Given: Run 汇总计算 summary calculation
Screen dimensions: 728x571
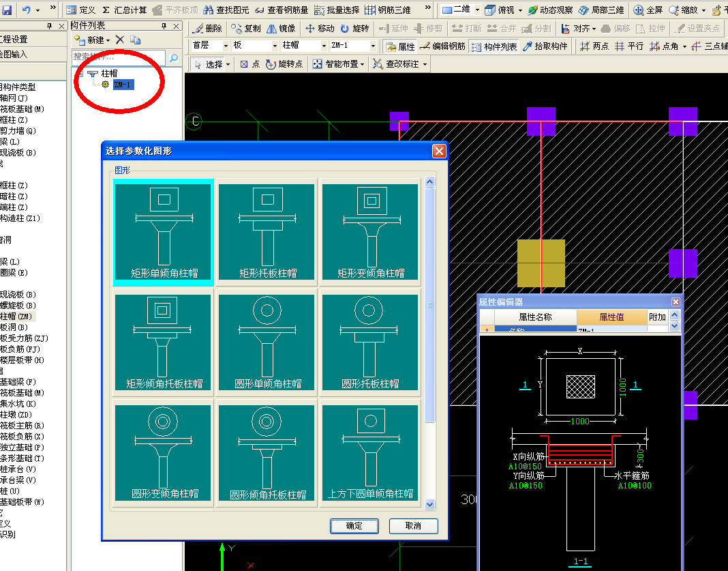Looking at the screenshot, I should point(124,10).
